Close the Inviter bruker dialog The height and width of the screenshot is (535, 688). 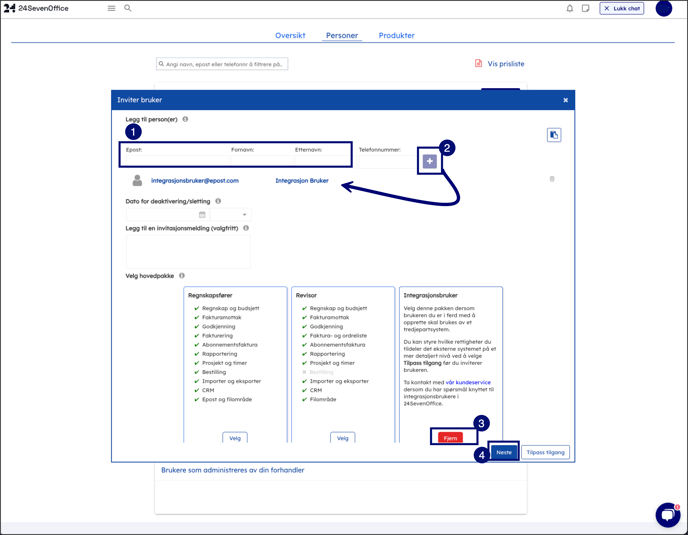pyautogui.click(x=565, y=100)
